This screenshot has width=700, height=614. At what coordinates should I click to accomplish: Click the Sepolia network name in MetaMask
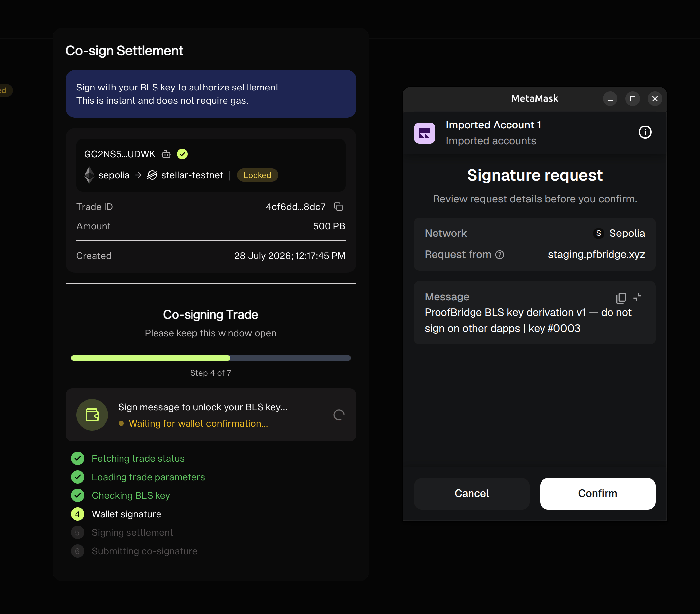(627, 233)
